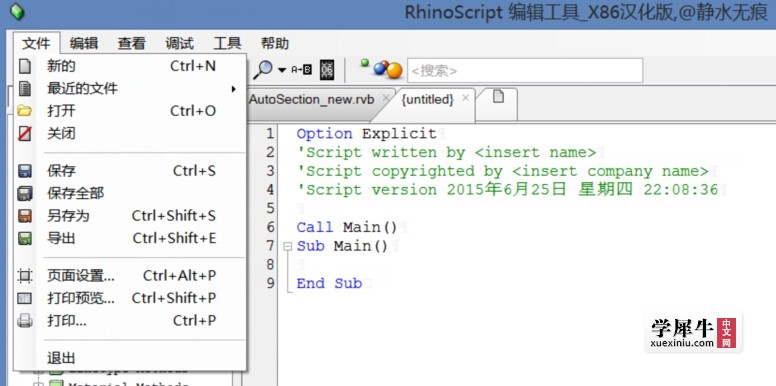Open the 帮助 menu
The width and height of the screenshot is (776, 386).
click(x=275, y=44)
